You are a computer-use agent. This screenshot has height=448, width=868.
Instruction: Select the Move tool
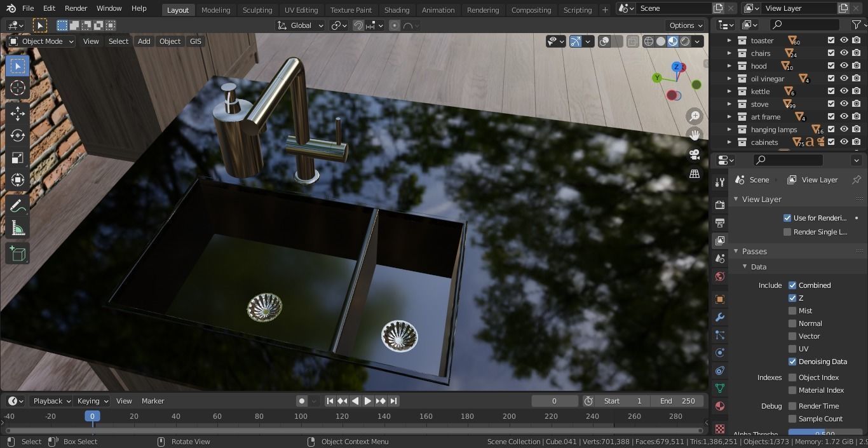coord(18,114)
